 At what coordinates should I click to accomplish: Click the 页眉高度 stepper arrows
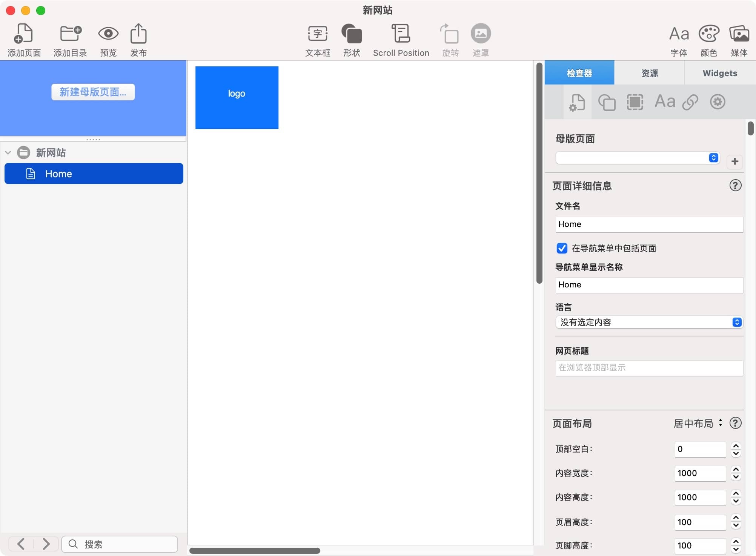(x=736, y=522)
